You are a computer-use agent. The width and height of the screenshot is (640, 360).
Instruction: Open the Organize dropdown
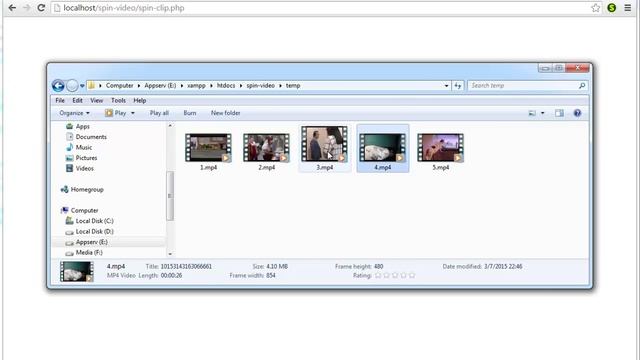click(x=74, y=113)
